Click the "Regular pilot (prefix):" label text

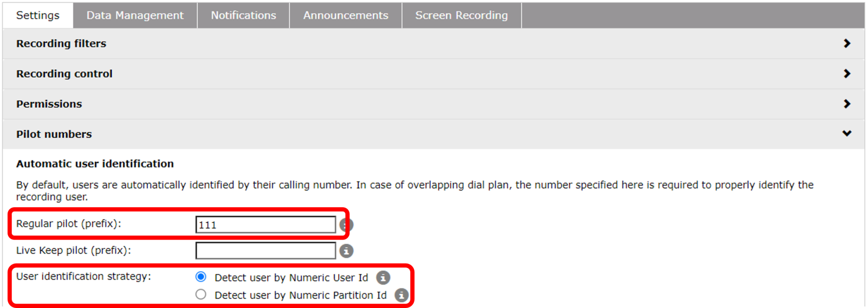pyautogui.click(x=68, y=223)
